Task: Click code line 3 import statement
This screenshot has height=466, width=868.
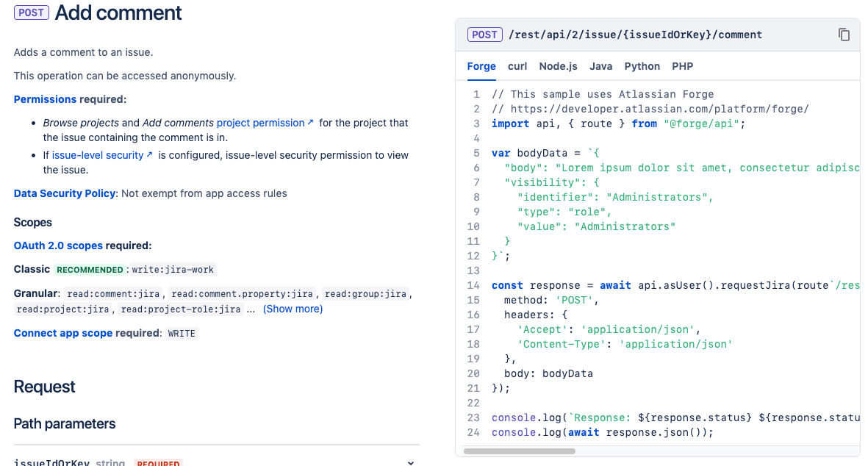Action: (618, 123)
